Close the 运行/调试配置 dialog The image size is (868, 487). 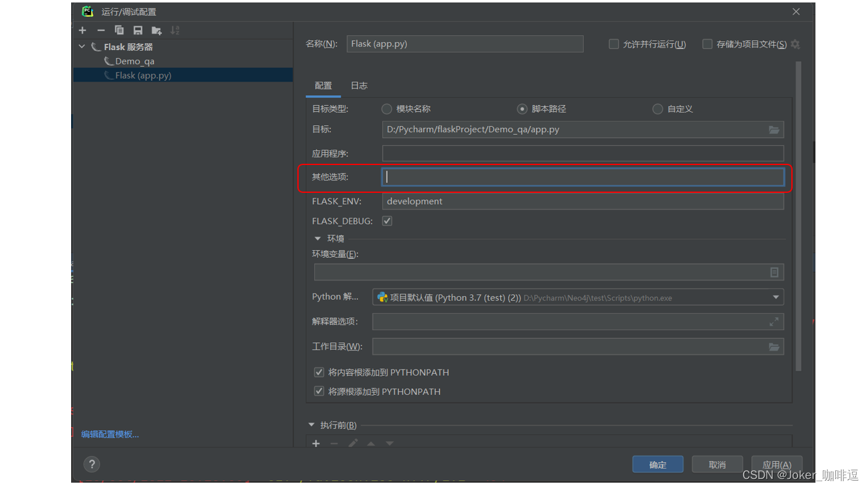pyautogui.click(x=796, y=12)
